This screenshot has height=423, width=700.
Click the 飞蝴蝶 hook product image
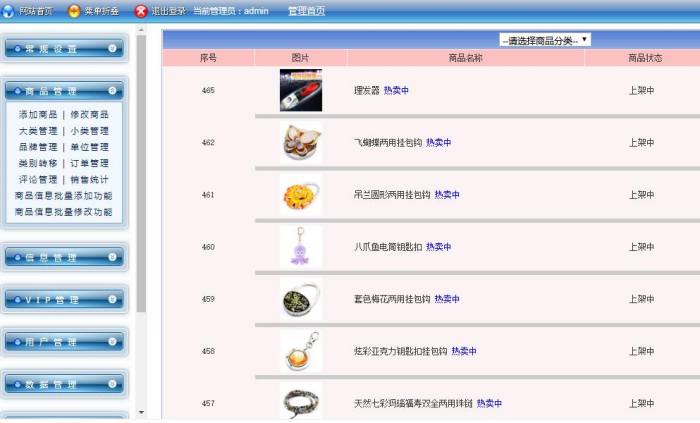[x=301, y=142]
